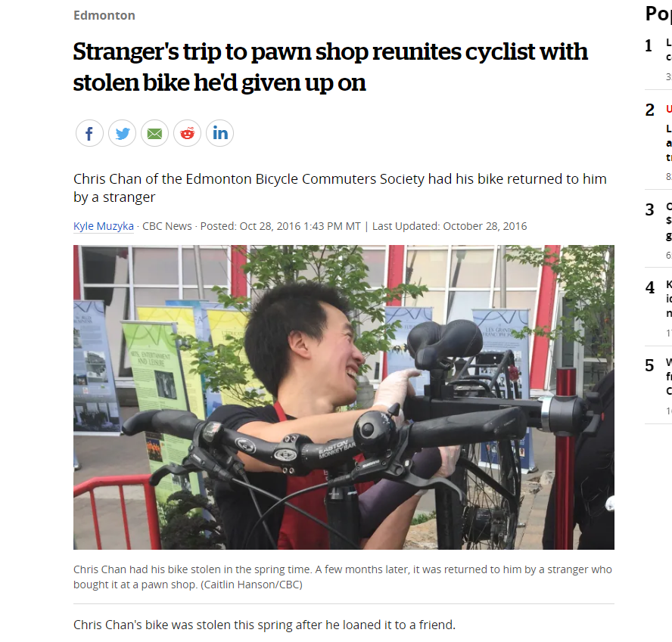Open the Edmonton section label
The height and width of the screenshot is (642, 672).
104,15
